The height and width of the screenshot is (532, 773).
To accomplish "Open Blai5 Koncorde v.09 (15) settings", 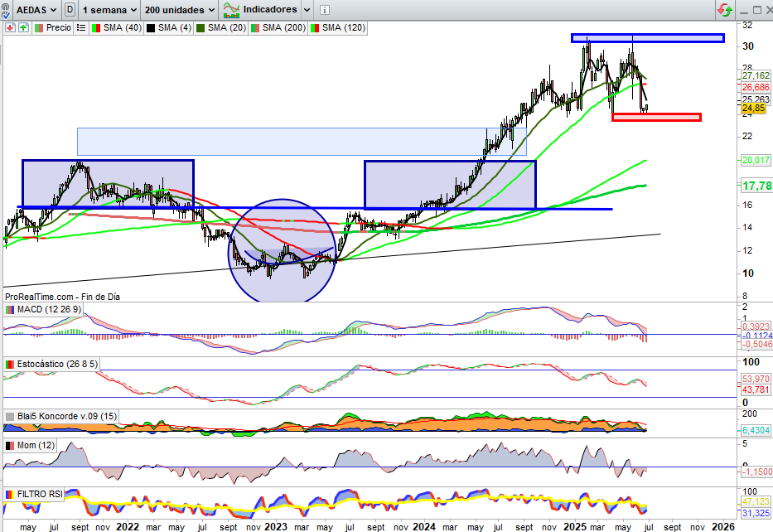I will [62, 416].
